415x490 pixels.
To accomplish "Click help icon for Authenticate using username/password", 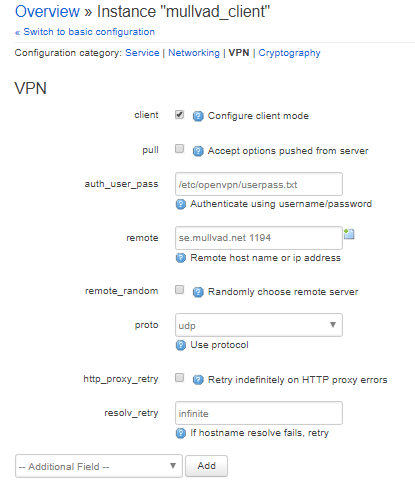I will [x=180, y=204].
